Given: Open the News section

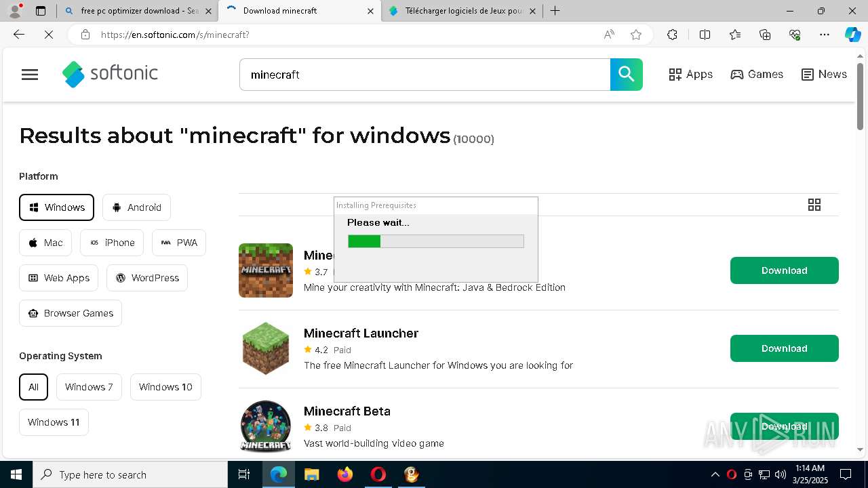Looking at the screenshot, I should click(x=824, y=75).
